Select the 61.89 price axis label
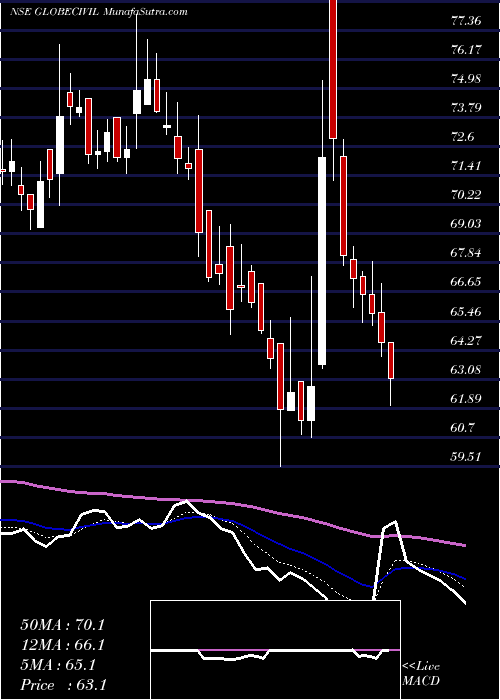The width and height of the screenshot is (500, 700). click(x=466, y=399)
